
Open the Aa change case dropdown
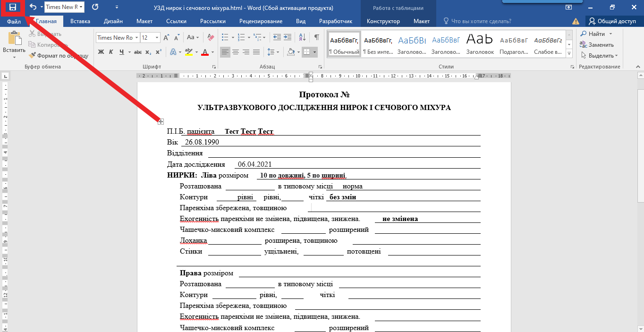(193, 38)
